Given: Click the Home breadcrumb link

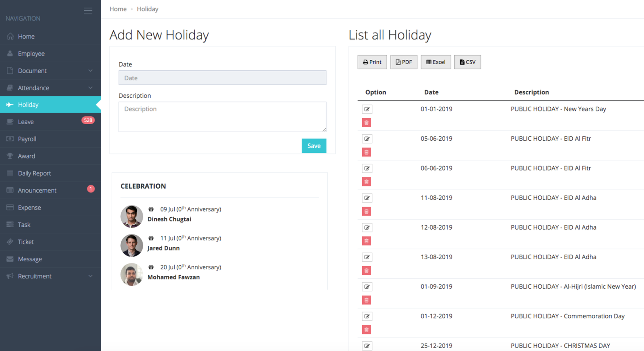Looking at the screenshot, I should (118, 9).
